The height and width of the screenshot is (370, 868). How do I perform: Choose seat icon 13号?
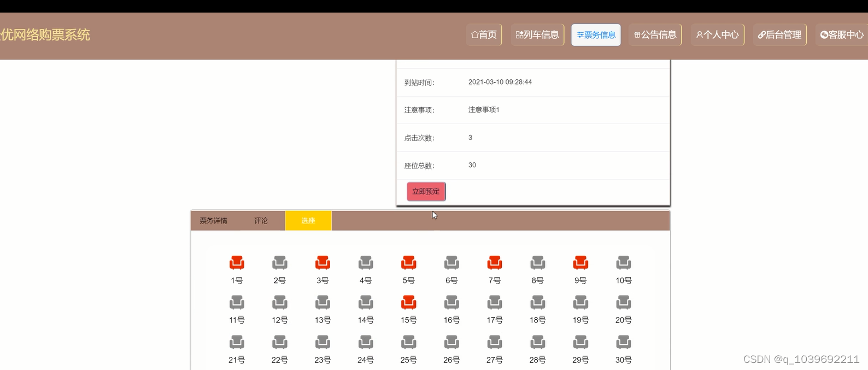pos(322,302)
